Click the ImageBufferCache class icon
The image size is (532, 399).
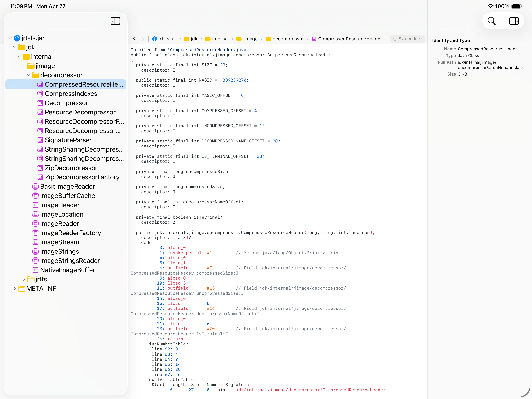35,196
